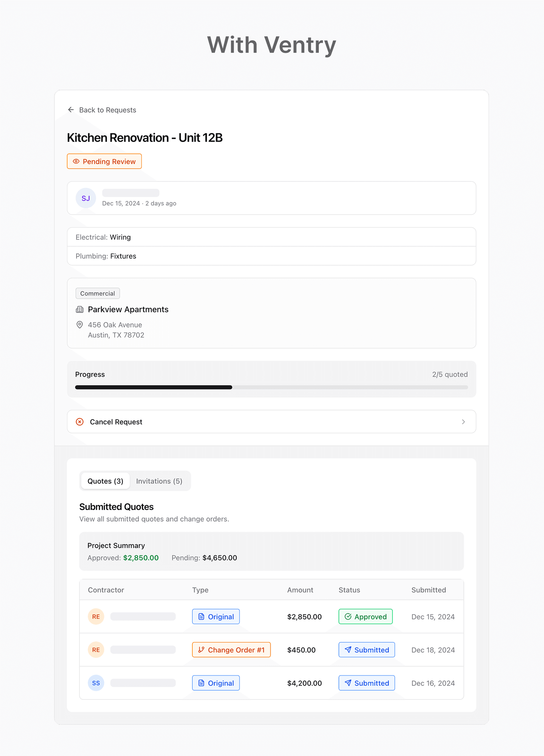
Task: Click the SJ avatar circle
Action: click(x=86, y=198)
